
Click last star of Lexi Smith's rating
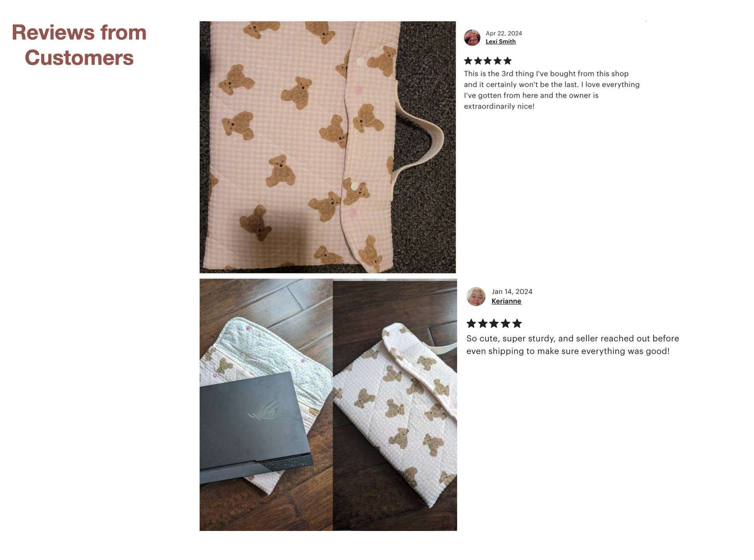click(x=508, y=61)
